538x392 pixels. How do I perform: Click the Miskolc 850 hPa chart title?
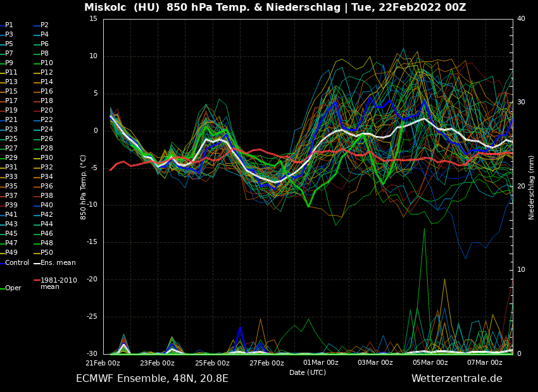(x=275, y=8)
